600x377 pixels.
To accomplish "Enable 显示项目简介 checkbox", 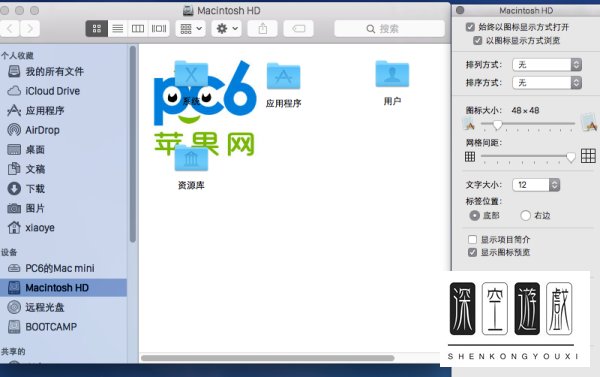I will (472, 240).
